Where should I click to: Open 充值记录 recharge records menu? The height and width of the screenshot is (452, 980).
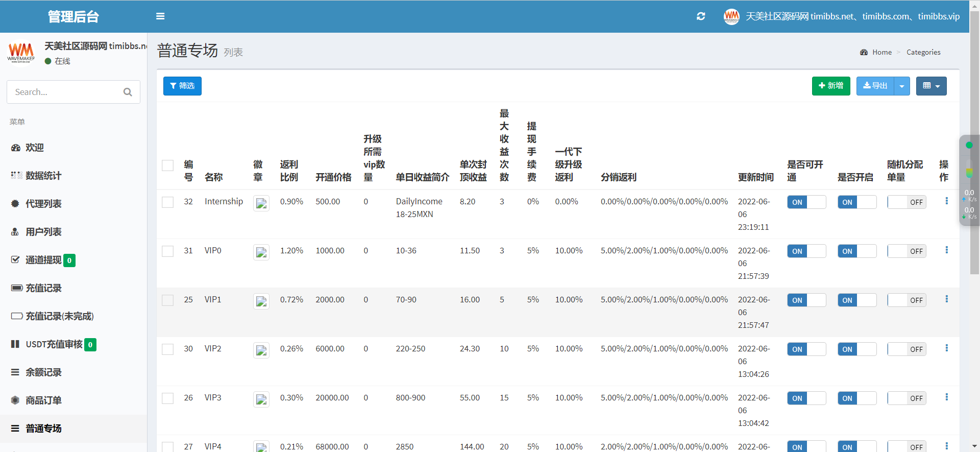click(73, 288)
